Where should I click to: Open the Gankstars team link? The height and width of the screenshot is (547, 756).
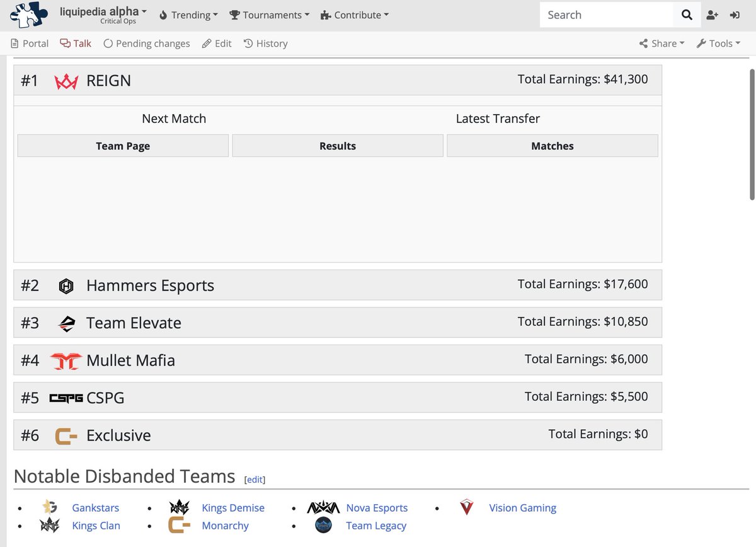tap(95, 508)
